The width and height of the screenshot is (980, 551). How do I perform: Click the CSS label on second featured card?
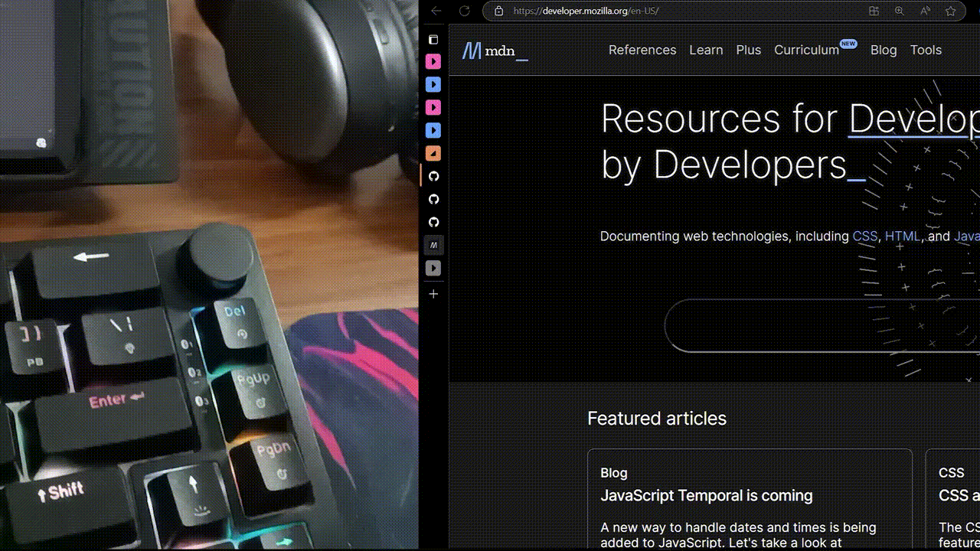click(952, 473)
